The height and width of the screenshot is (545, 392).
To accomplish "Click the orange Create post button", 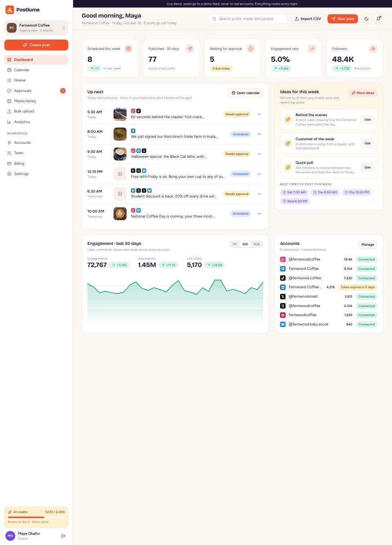I will pos(36,45).
